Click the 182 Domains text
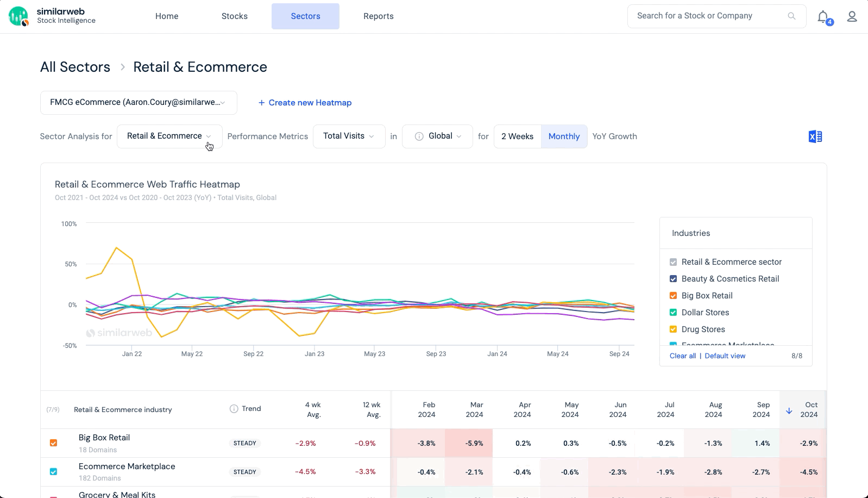The height and width of the screenshot is (498, 868). pos(100,478)
